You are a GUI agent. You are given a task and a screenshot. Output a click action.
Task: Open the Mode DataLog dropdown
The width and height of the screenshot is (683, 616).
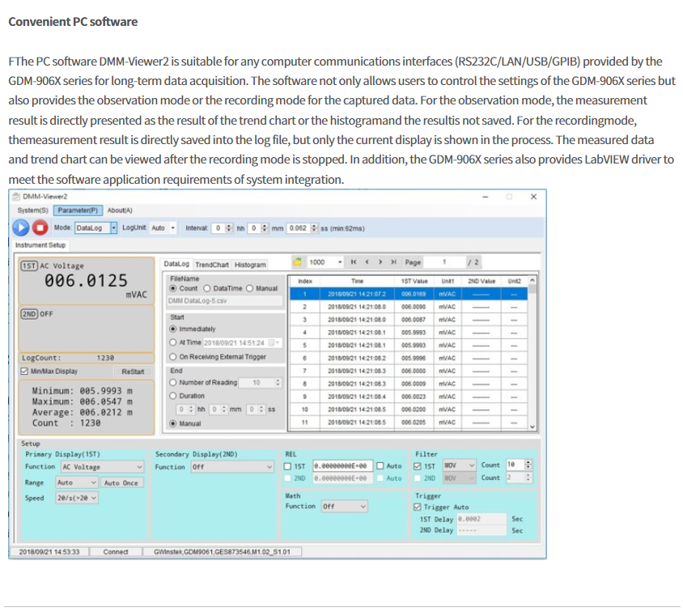[x=113, y=228]
